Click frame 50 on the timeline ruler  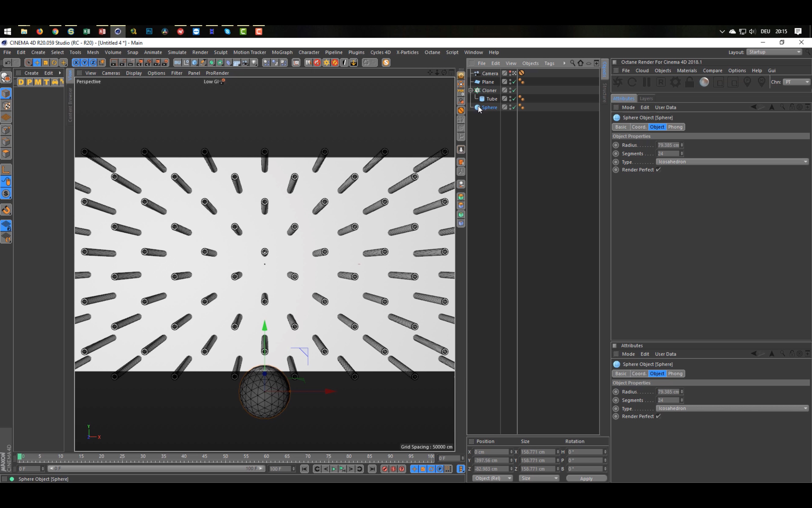[x=225, y=457]
